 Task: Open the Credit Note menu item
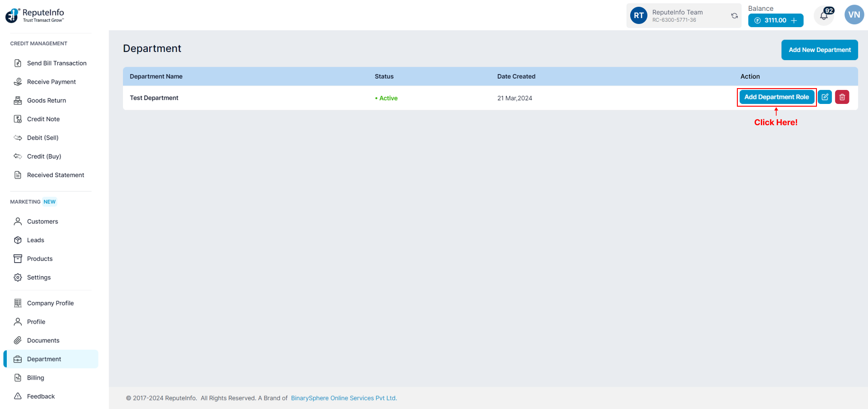[x=43, y=119]
